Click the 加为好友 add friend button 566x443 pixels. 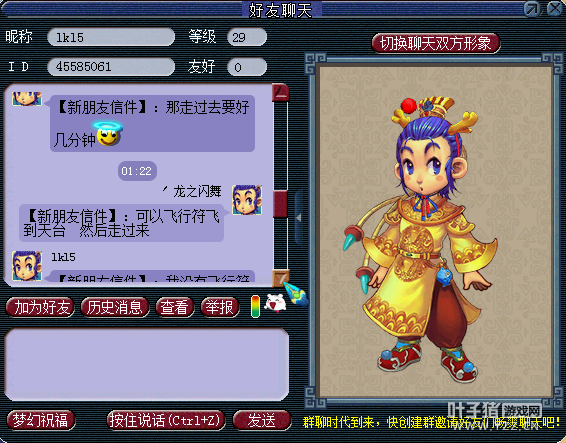(40, 307)
